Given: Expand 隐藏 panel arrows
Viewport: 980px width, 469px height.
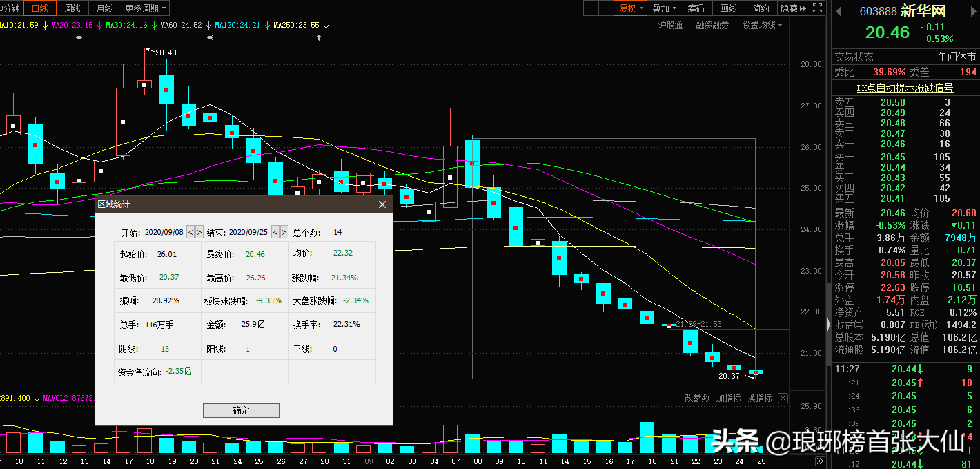Looking at the screenshot, I should click(793, 8).
